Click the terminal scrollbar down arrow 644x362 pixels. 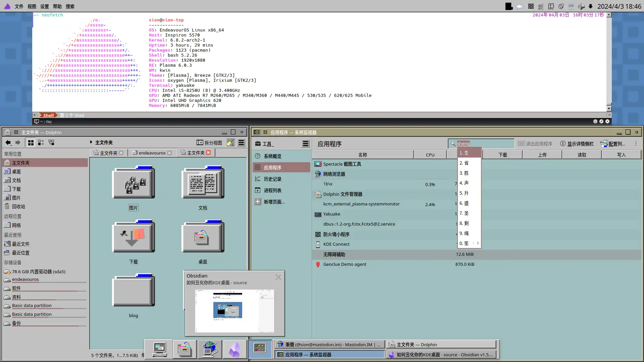tap(609, 109)
